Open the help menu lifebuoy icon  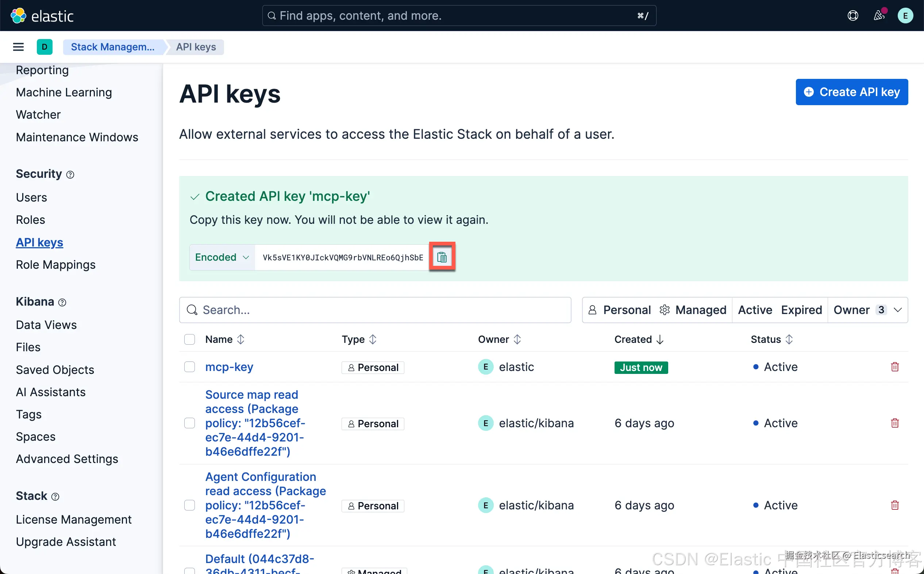[x=853, y=16]
